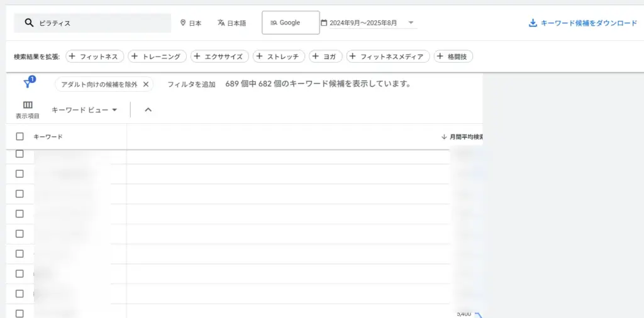Select the Google search network box
This screenshot has height=318, width=644.
(x=291, y=23)
